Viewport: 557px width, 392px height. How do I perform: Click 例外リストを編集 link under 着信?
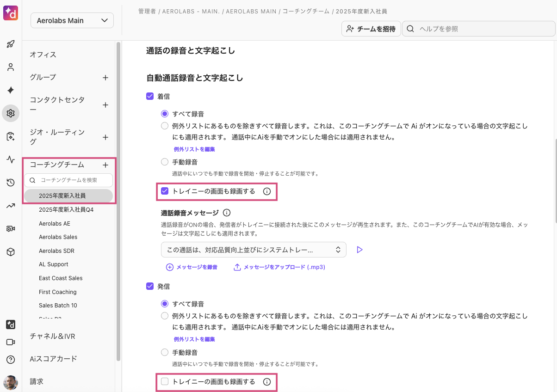[x=194, y=149]
